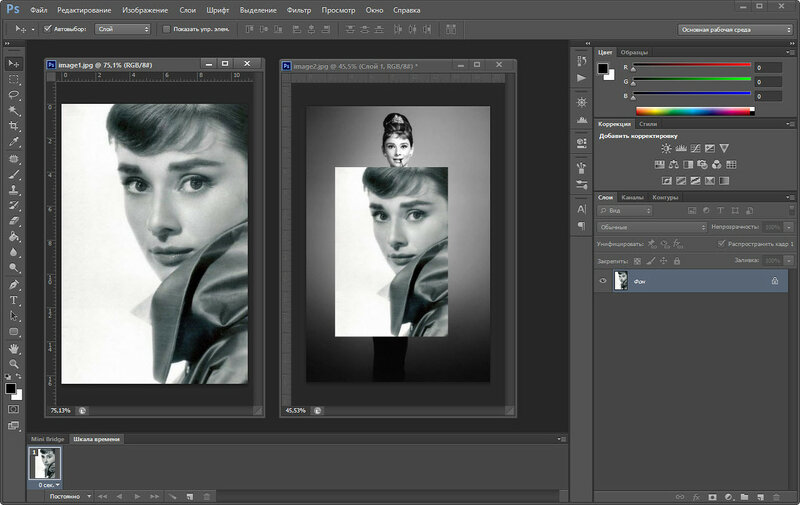Select the Eraser tool
Viewport: 800px width, 505px height.
tap(13, 221)
